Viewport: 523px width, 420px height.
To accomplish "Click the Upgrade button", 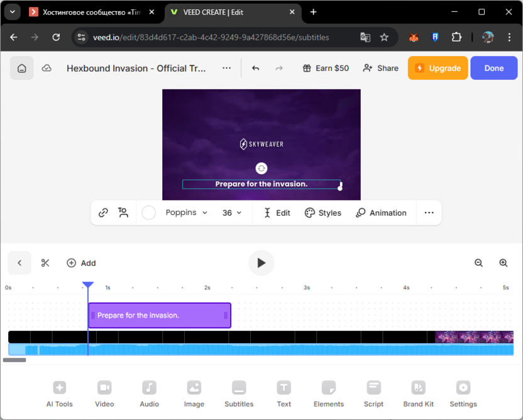I will (438, 68).
